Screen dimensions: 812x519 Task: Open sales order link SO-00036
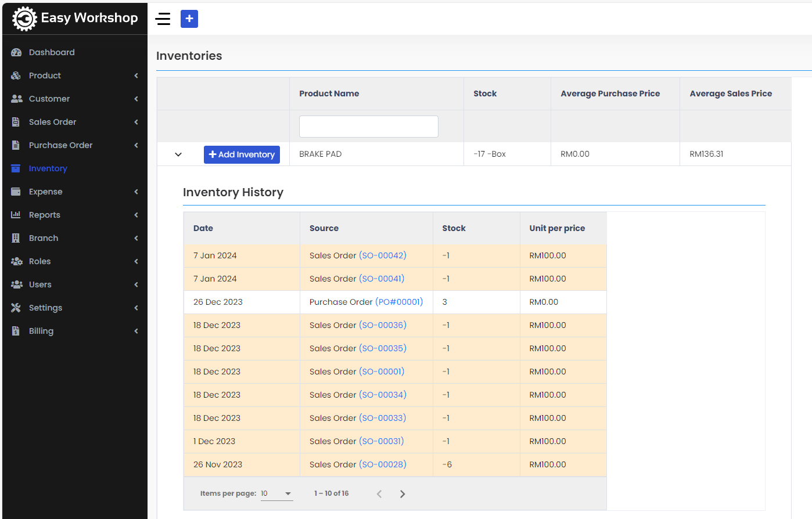coord(383,325)
